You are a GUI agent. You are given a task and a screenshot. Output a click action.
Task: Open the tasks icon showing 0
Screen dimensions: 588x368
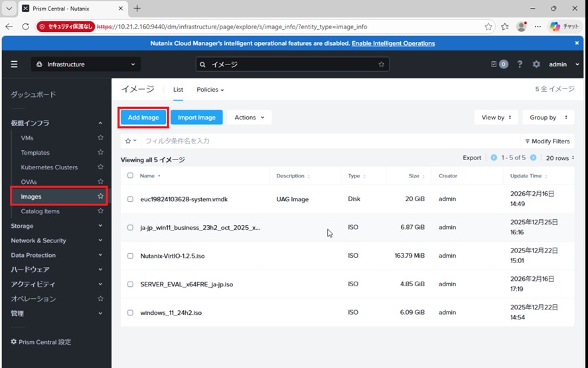tap(500, 64)
